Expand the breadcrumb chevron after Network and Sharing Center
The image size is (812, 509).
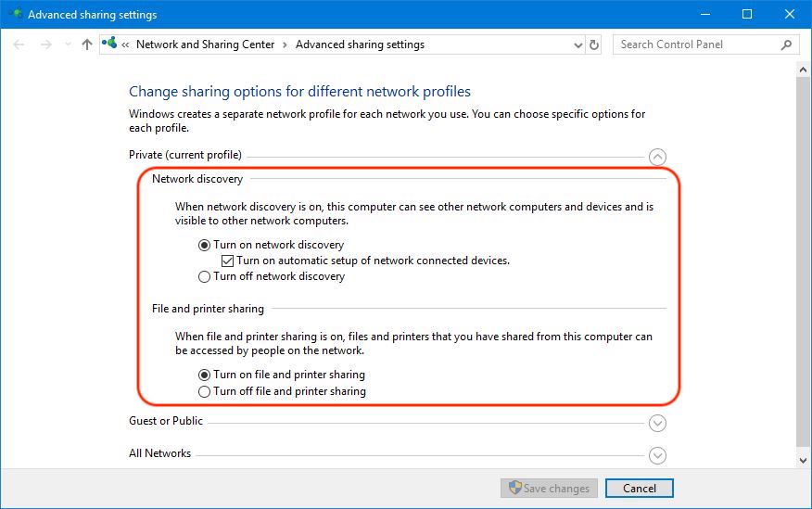(285, 45)
